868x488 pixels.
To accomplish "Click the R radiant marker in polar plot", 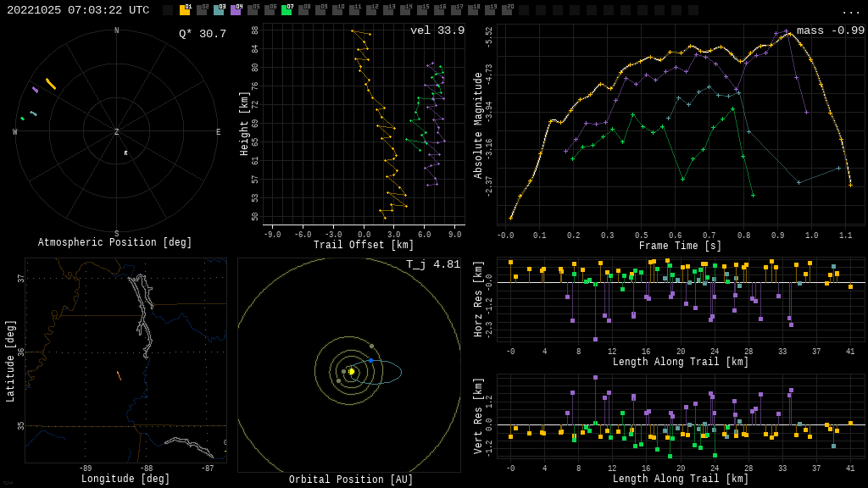I will click(125, 153).
